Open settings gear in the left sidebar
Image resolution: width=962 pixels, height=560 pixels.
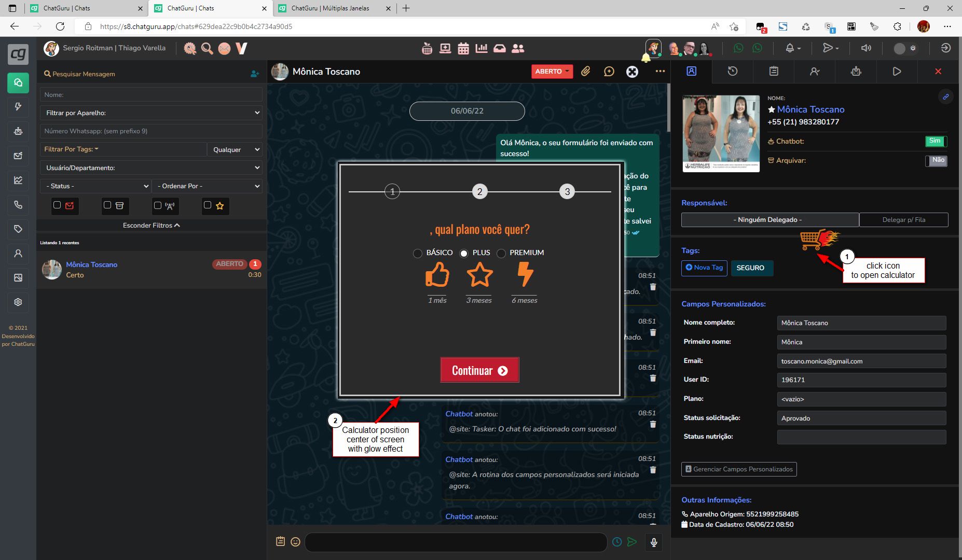[x=18, y=302]
